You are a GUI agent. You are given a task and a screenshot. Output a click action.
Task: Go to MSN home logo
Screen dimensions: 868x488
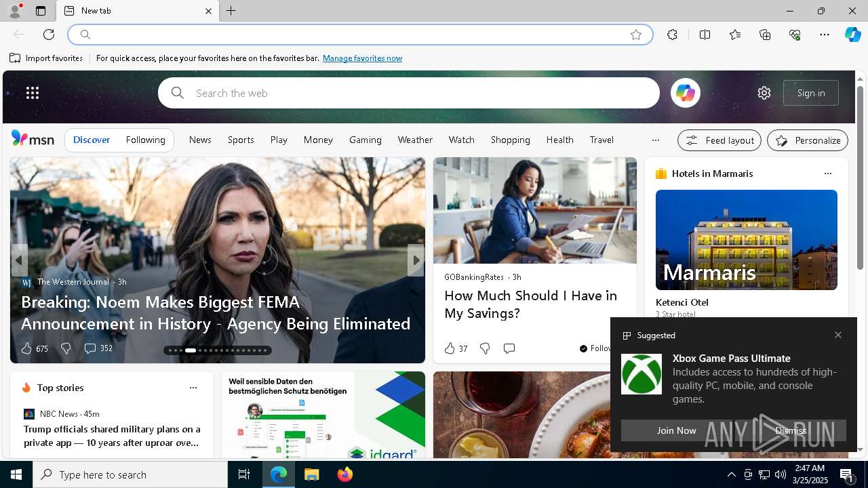33,139
